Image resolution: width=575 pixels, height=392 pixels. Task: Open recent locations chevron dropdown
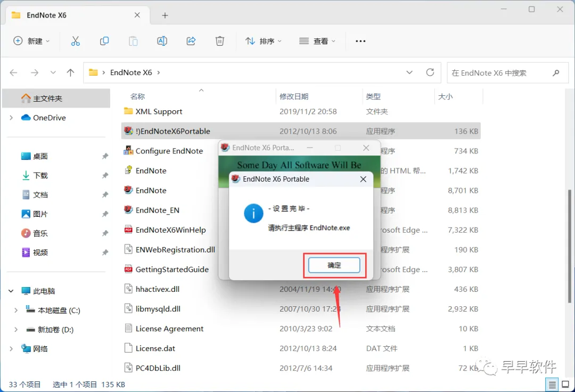[x=53, y=72]
